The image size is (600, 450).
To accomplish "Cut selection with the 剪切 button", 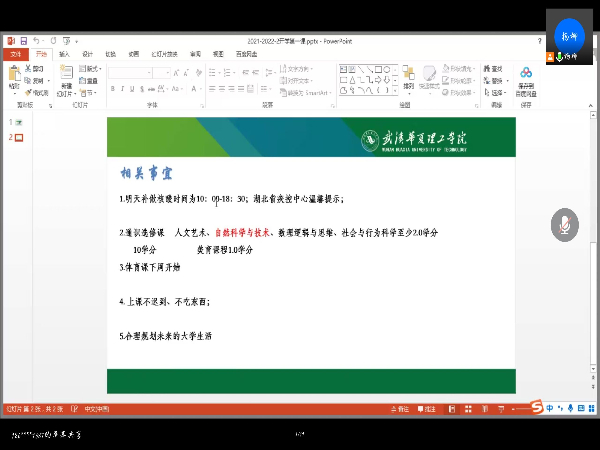I will [34, 68].
